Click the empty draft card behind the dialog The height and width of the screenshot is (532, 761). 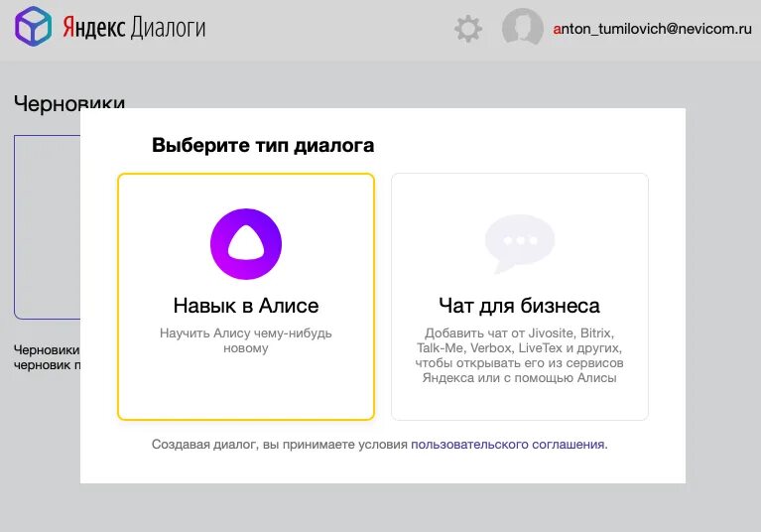47,226
